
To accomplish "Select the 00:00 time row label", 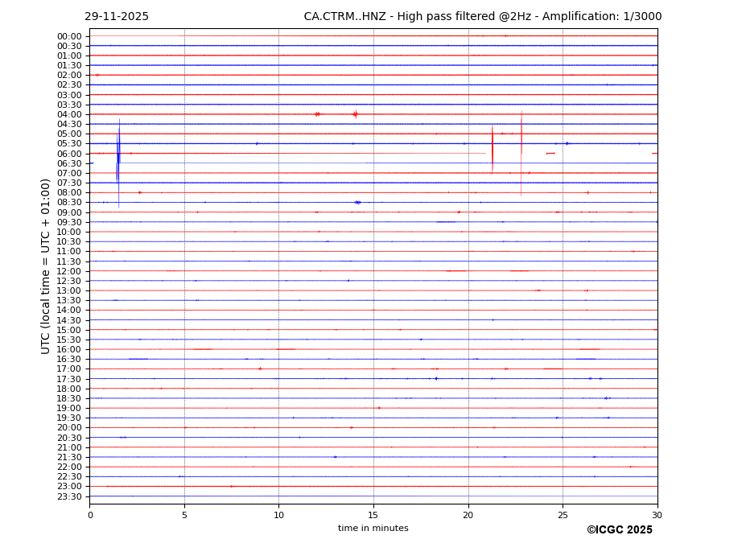I will point(69,36).
